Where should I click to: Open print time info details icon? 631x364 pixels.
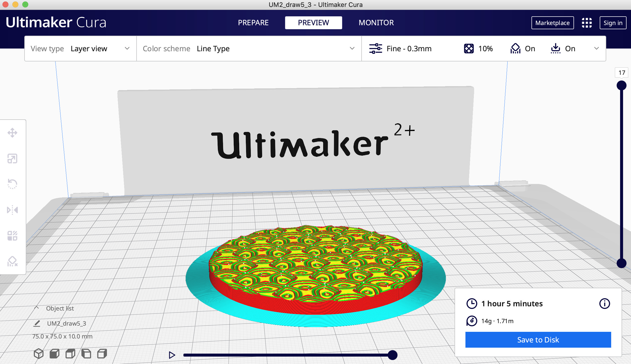click(604, 304)
